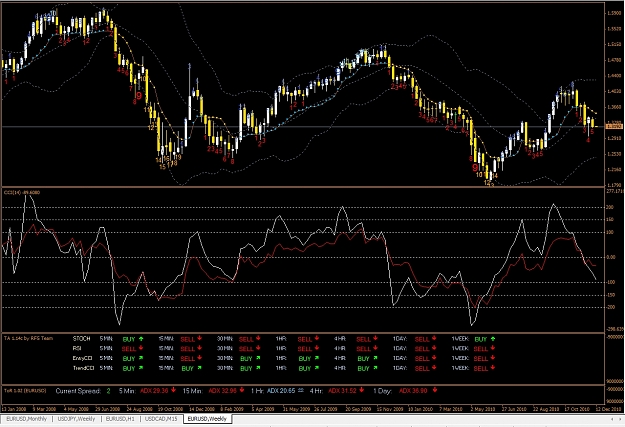The image size is (625, 427).
Task: Click the TrendCCI 1 DAY red down arrow
Action: (434, 368)
